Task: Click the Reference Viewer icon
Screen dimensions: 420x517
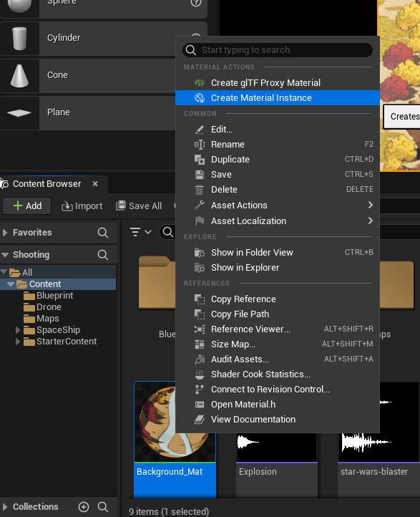Action: pos(200,329)
